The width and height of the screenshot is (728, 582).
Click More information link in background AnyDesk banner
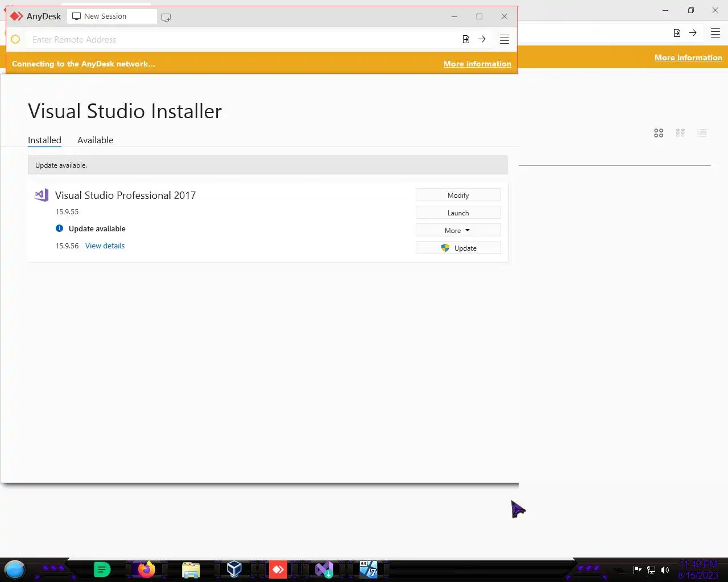point(688,57)
